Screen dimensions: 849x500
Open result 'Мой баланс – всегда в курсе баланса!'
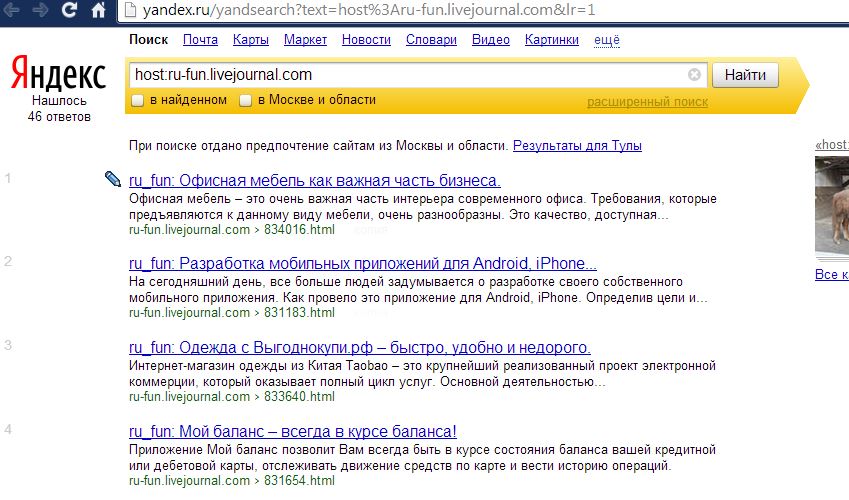pos(292,431)
